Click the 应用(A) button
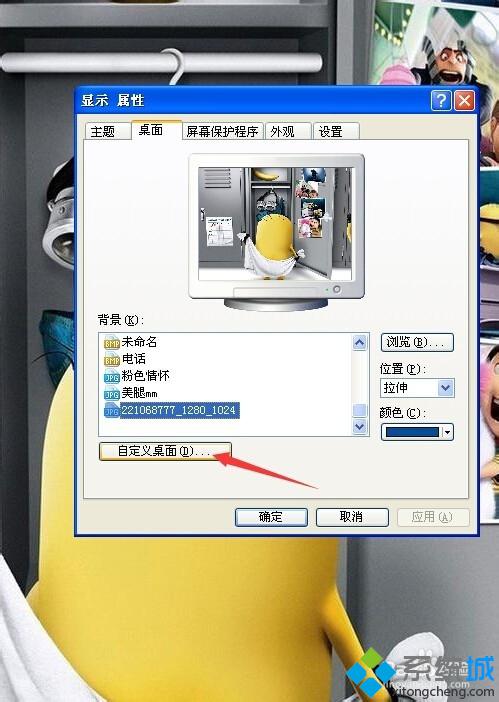 [x=433, y=517]
